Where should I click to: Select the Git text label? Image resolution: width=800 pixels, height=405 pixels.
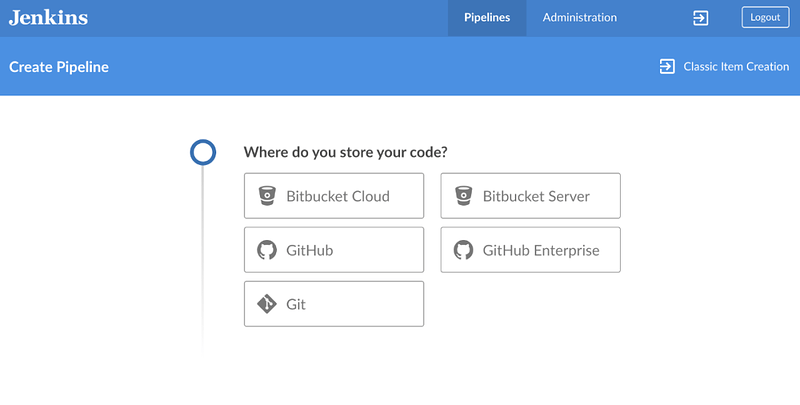296,305
